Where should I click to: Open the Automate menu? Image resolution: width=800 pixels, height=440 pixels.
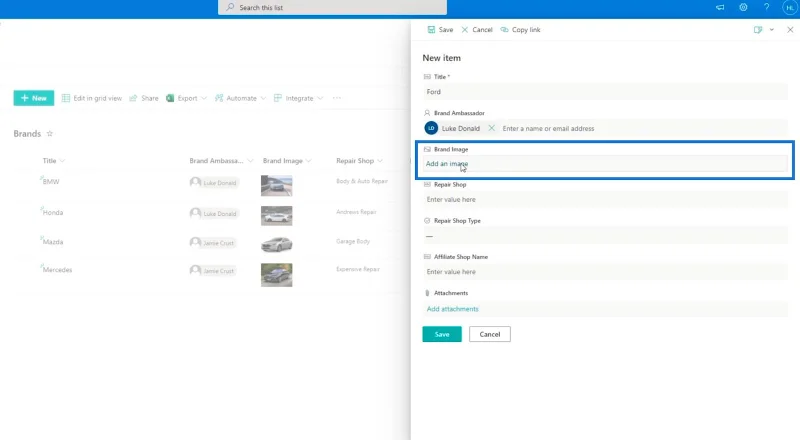(240, 98)
